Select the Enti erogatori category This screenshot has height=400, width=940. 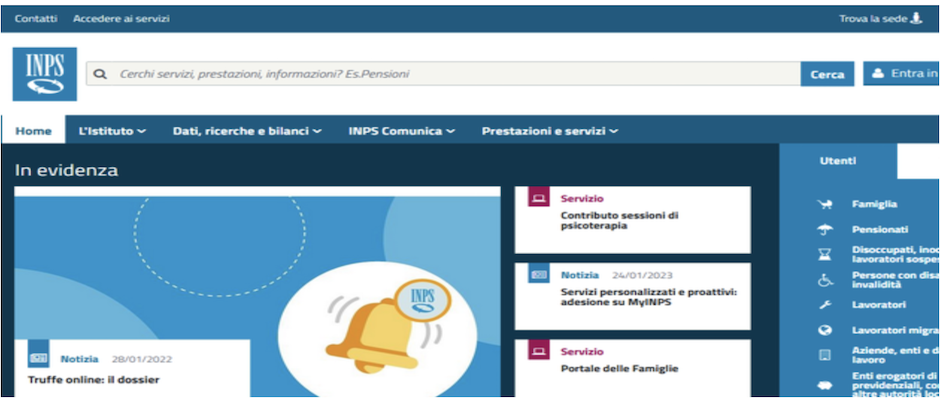896,385
